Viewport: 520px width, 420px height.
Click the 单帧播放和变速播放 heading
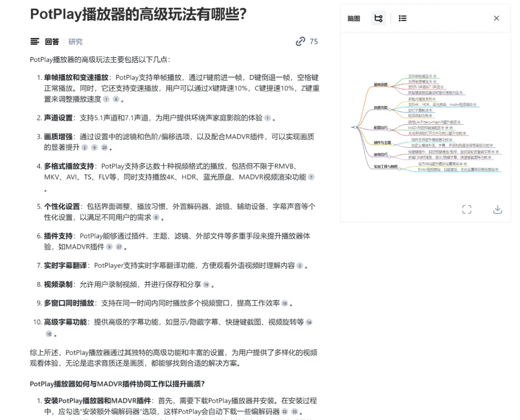76,78
